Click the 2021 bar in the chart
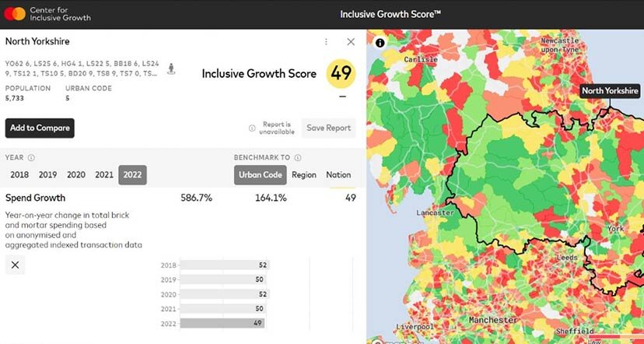 point(222,309)
